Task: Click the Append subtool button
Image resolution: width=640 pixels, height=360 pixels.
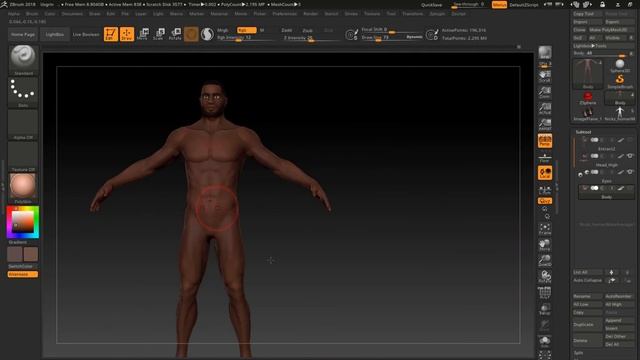Action: tap(619, 320)
